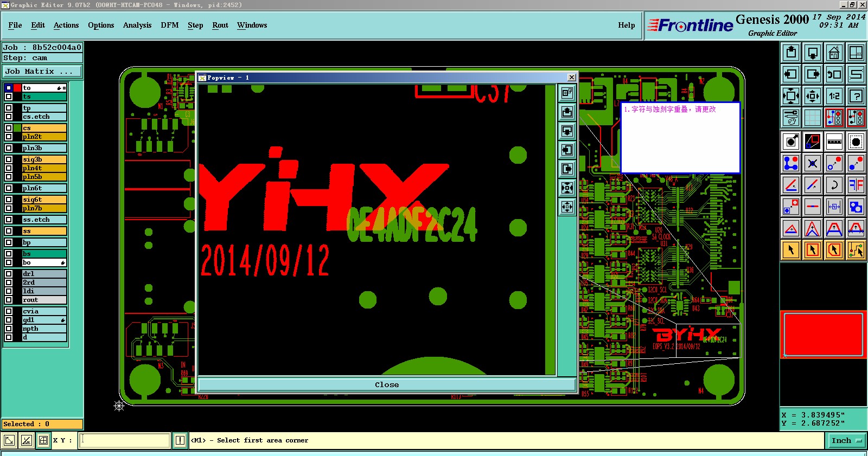
Task: Select the bo layer name
Action: click(44, 262)
